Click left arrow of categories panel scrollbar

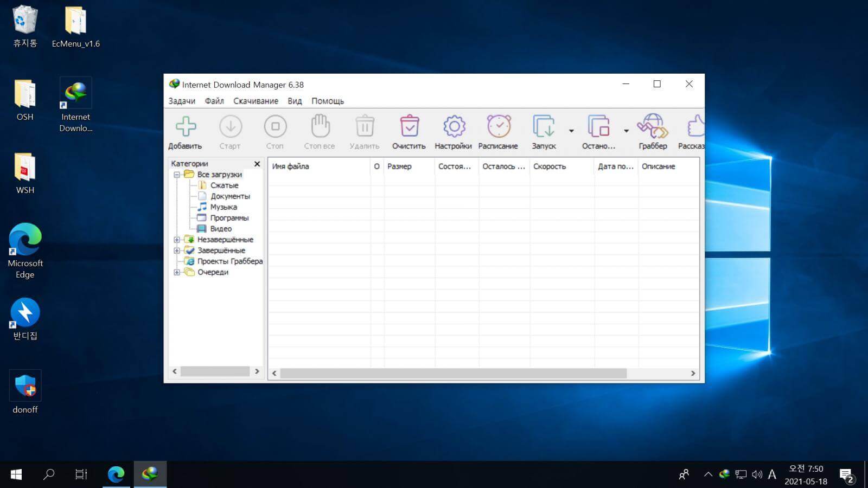pos(175,371)
